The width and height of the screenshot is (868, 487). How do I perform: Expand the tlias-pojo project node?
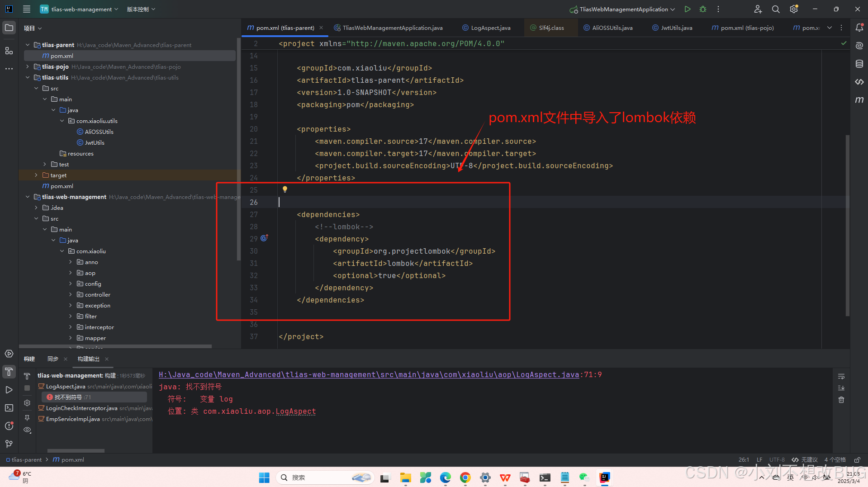click(x=27, y=66)
